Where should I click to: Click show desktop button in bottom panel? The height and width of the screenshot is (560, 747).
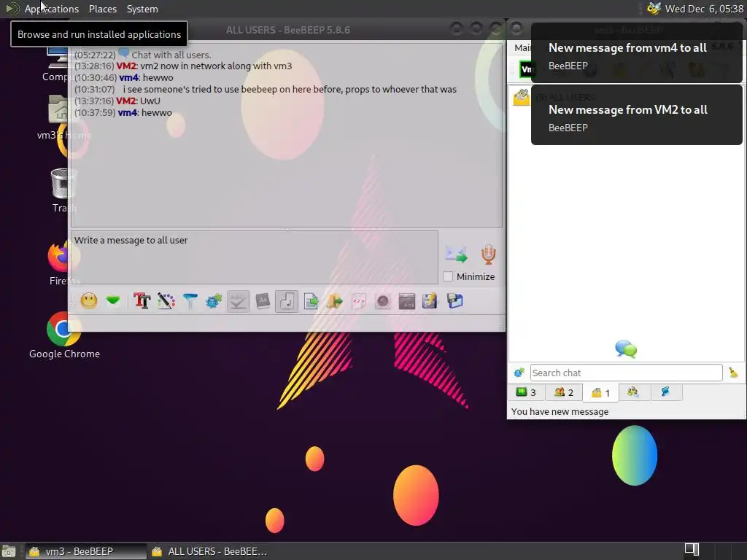coord(9,551)
